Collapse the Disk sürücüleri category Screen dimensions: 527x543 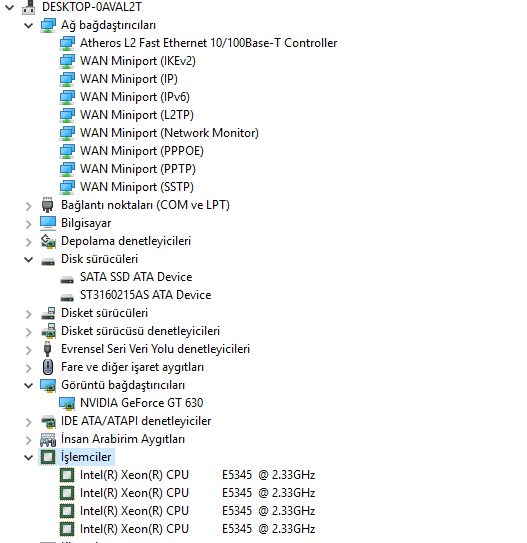click(28, 259)
